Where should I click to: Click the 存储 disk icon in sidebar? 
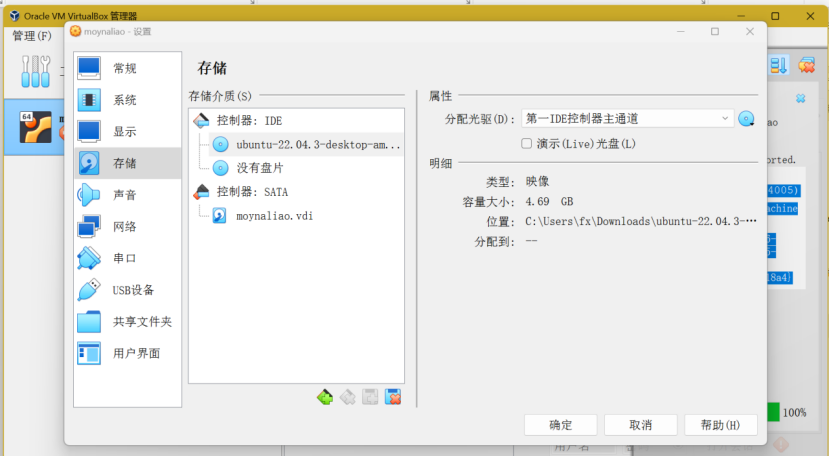[x=89, y=163]
